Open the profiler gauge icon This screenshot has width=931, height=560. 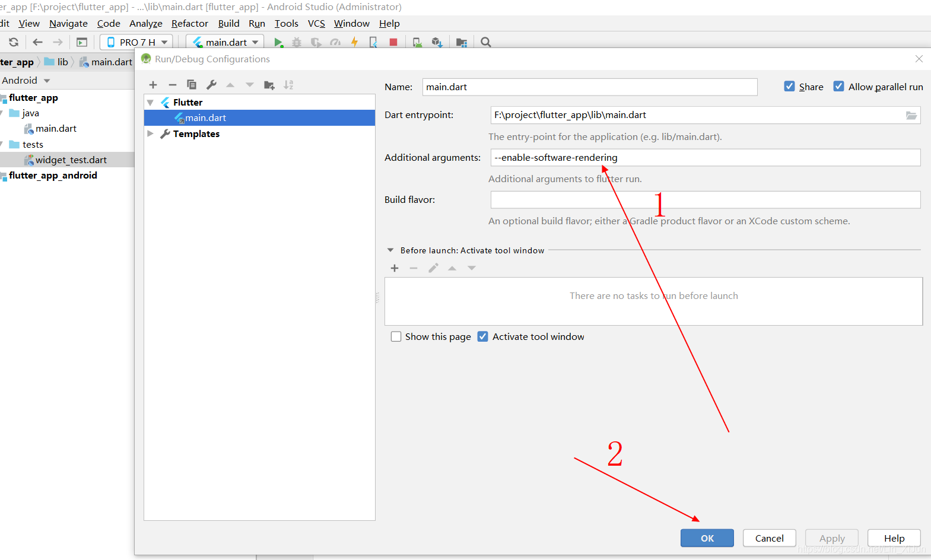pyautogui.click(x=335, y=42)
